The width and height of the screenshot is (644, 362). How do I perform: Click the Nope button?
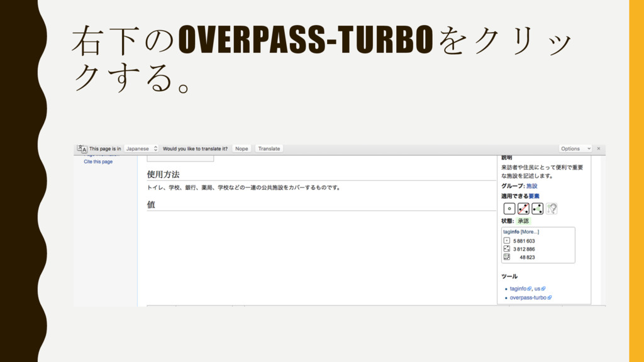[241, 148]
